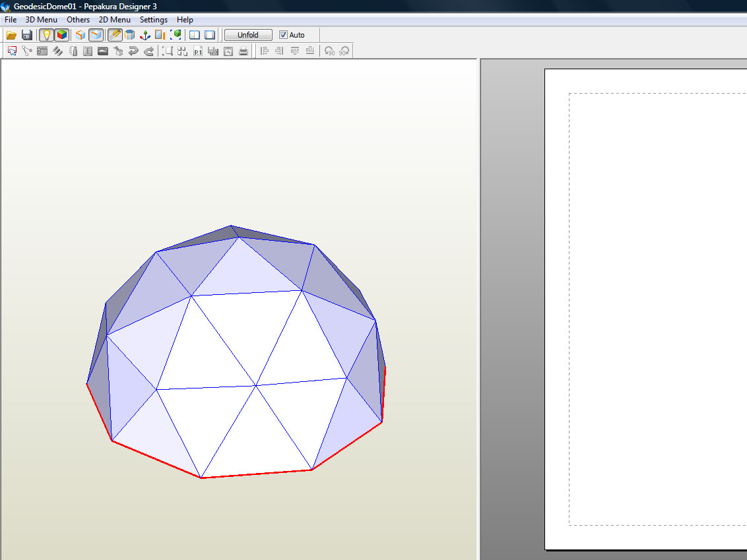Viewport: 747px width, 560px height.
Task: Open the Others menu
Action: coord(78,20)
